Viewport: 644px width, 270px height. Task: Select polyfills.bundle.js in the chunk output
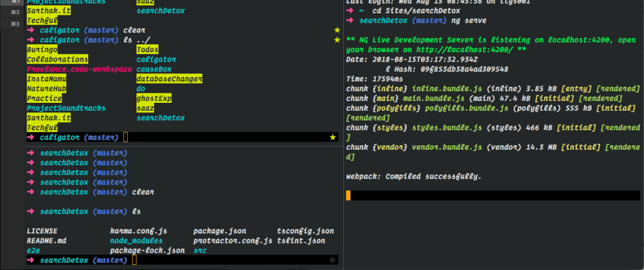[466, 108]
